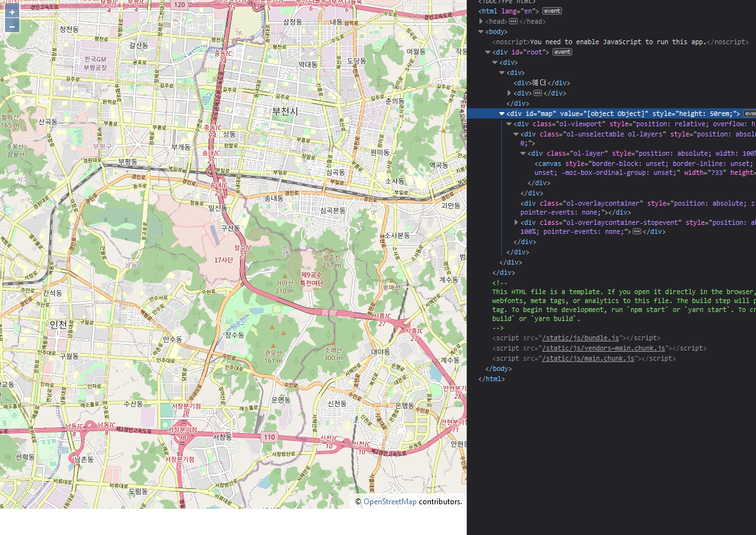This screenshot has width=756, height=535.
Task: Click the 청천동 label on the map
Action: coord(69,29)
